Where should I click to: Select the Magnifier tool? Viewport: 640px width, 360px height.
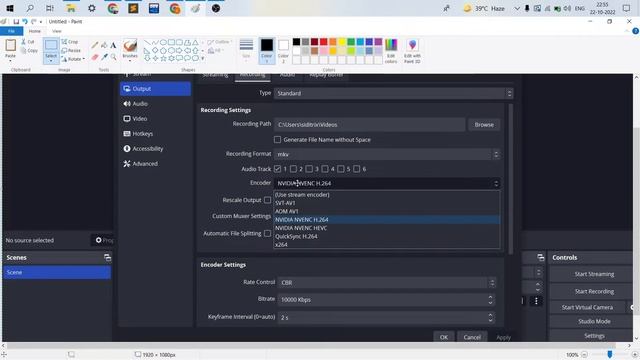point(113,57)
